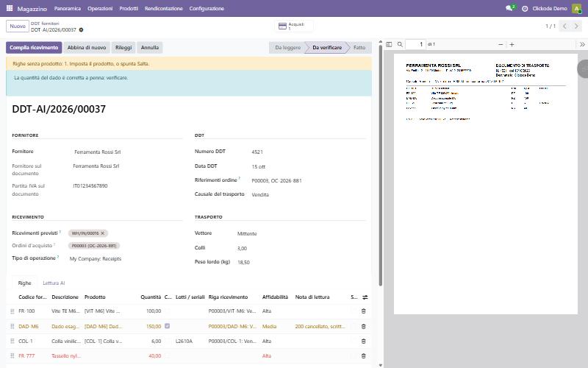The height and width of the screenshot is (368, 588).
Task: Edit the Numero DDT field
Action: tap(308, 152)
